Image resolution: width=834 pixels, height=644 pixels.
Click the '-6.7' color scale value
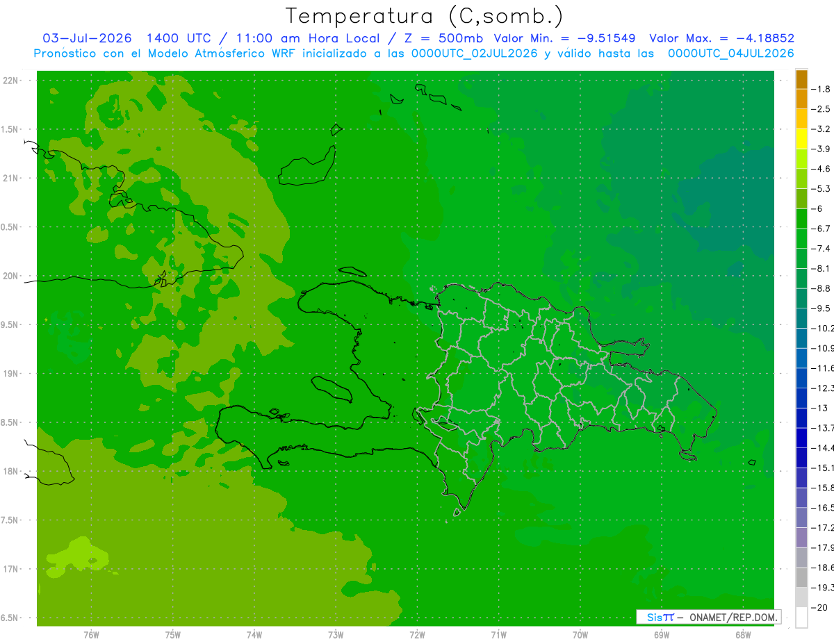click(x=822, y=229)
